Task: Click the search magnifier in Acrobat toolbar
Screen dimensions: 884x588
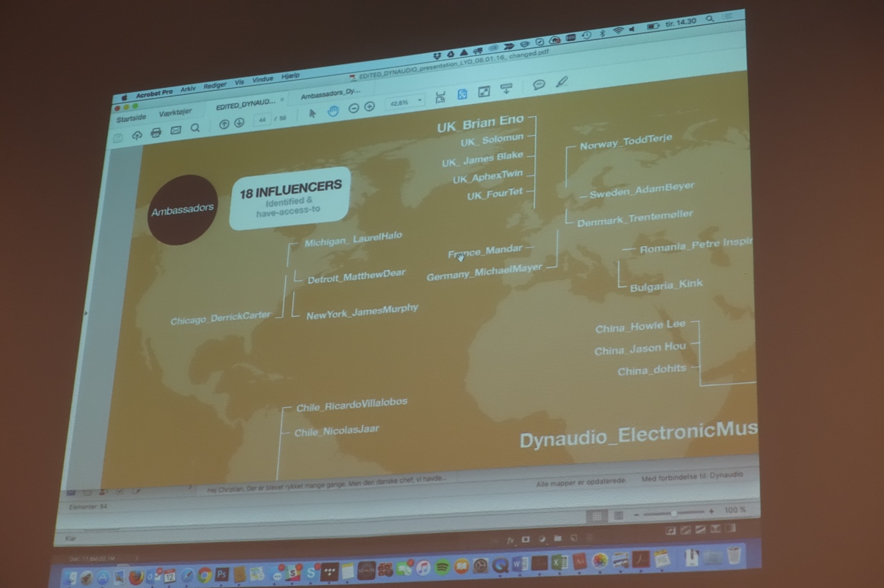Action: click(x=195, y=128)
